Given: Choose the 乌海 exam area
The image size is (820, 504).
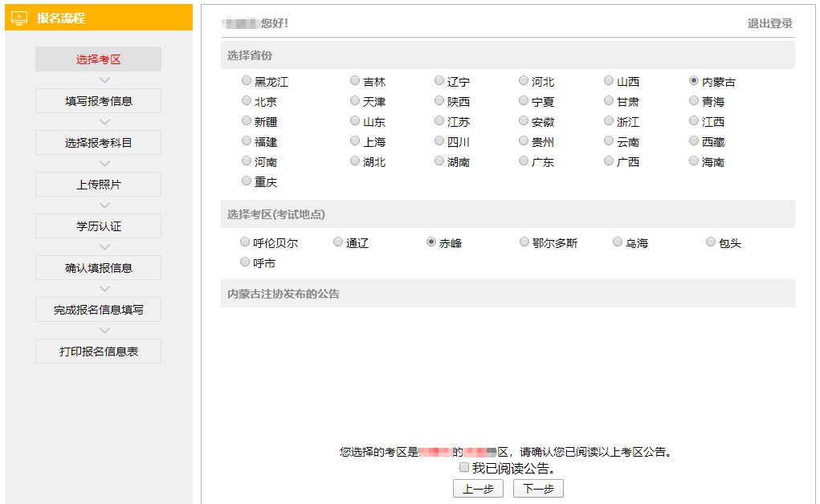Looking at the screenshot, I should coord(618,242).
